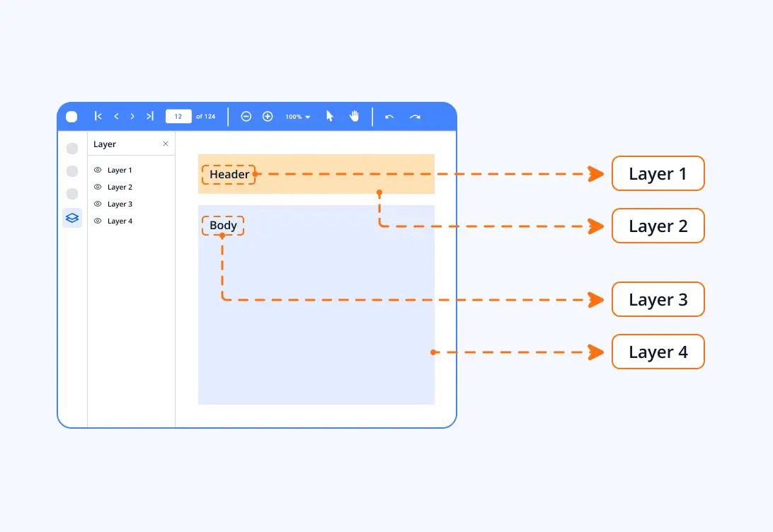Jump to the last page icon

pyautogui.click(x=149, y=116)
